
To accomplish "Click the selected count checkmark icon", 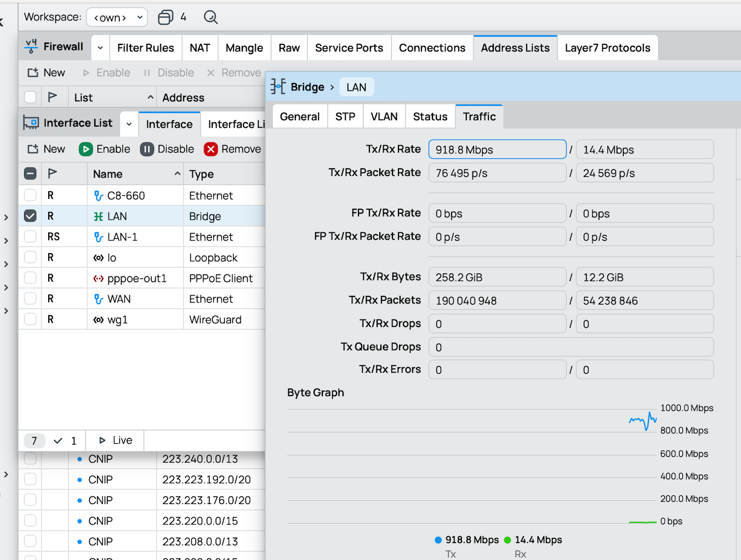I will (x=58, y=441).
